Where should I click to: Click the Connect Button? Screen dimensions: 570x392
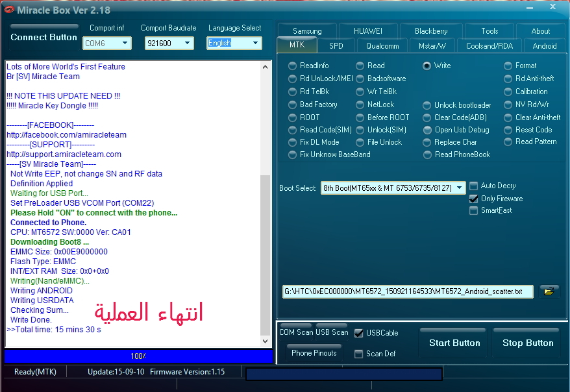(x=43, y=37)
